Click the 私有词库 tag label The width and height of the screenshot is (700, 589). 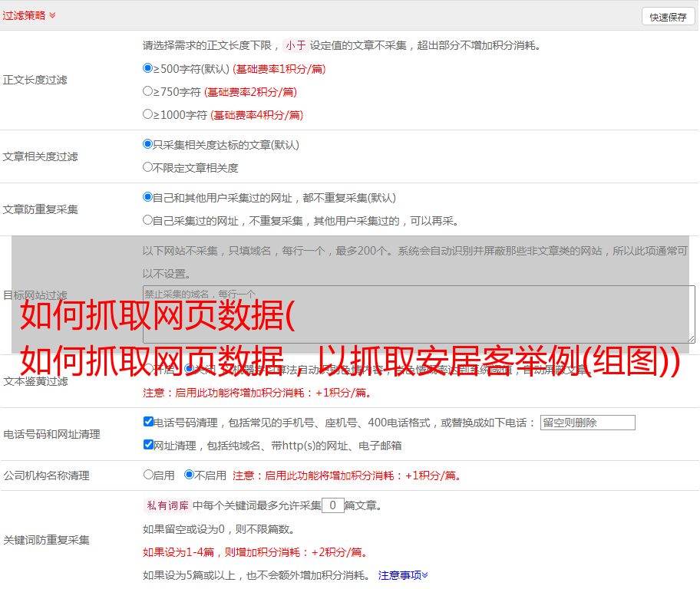[x=166, y=505]
